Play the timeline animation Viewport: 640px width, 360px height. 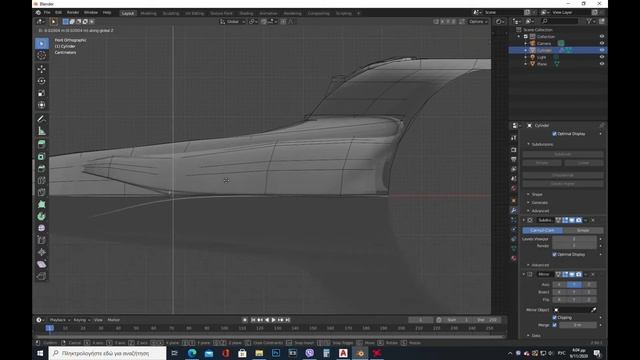point(273,320)
